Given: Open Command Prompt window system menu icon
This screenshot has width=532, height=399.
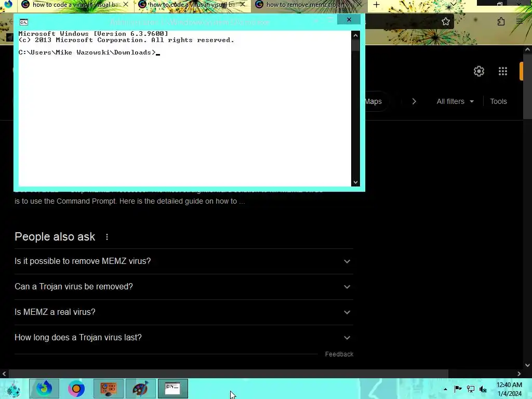Looking at the screenshot, I should 24,22.
